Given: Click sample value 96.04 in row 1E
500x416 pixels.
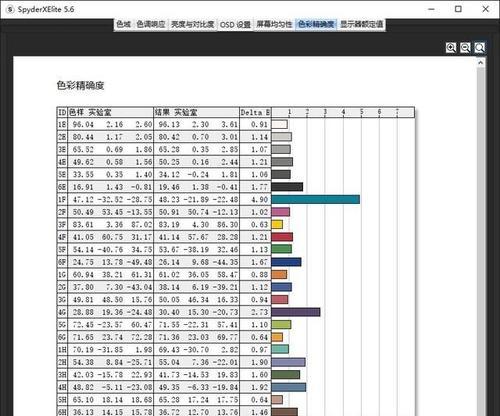Looking at the screenshot, I should [x=83, y=124].
